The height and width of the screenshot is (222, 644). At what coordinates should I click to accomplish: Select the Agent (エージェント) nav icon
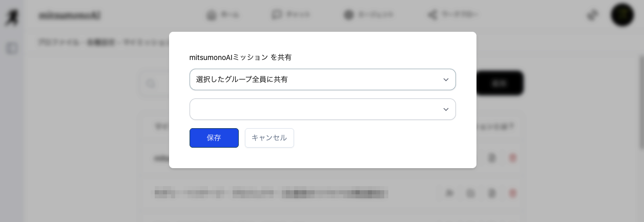(x=349, y=15)
